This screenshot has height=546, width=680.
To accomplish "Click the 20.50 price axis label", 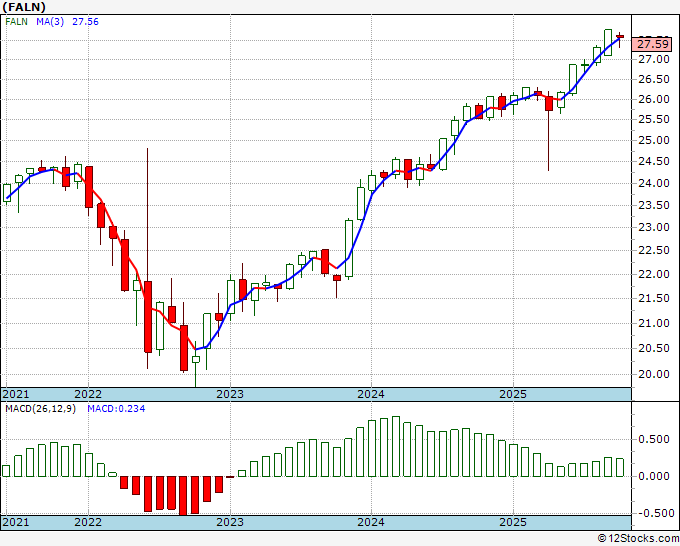I will coord(654,348).
